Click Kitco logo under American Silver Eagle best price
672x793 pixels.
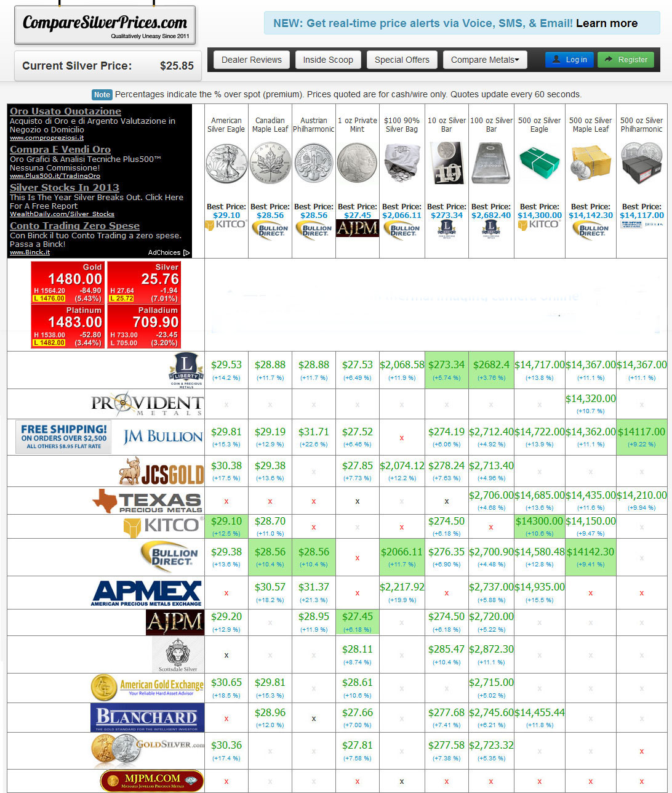click(x=226, y=225)
